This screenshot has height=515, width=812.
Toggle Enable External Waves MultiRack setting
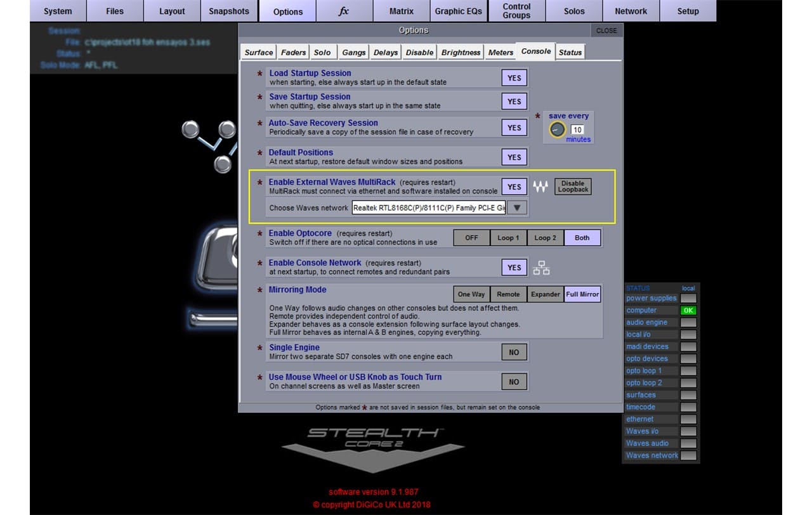(514, 187)
